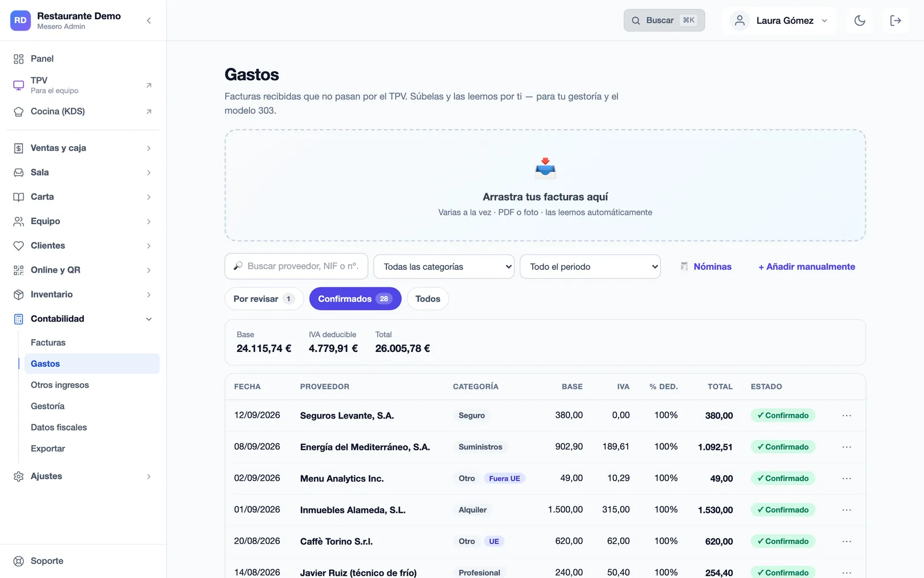Click the Suministros category tag
This screenshot has width=924, height=578.
(480, 447)
